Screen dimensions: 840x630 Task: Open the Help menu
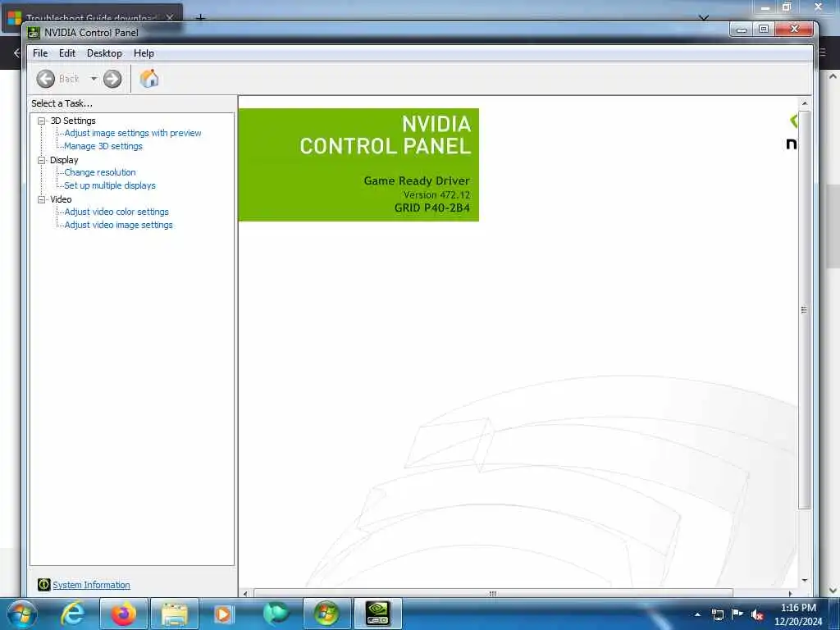tap(144, 53)
